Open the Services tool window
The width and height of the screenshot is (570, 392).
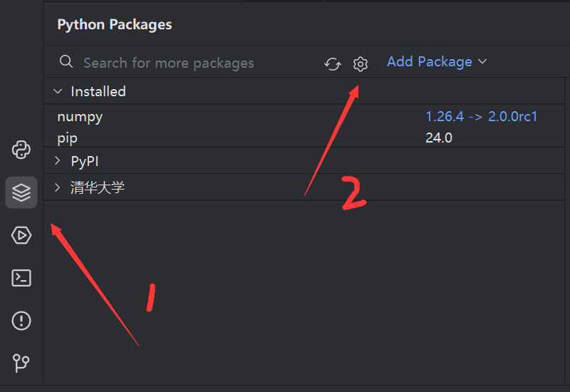click(x=21, y=235)
